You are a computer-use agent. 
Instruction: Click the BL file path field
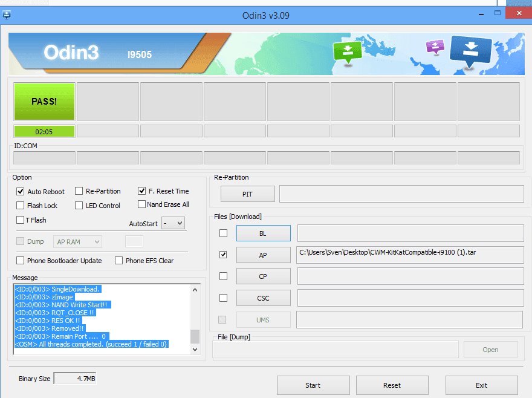click(410, 233)
